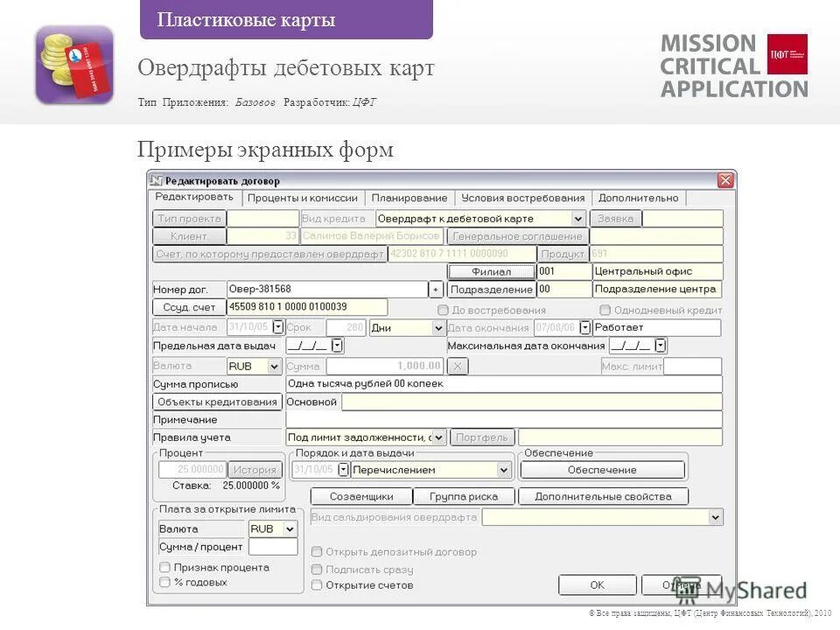Open the Условия востребования tab

point(526,198)
